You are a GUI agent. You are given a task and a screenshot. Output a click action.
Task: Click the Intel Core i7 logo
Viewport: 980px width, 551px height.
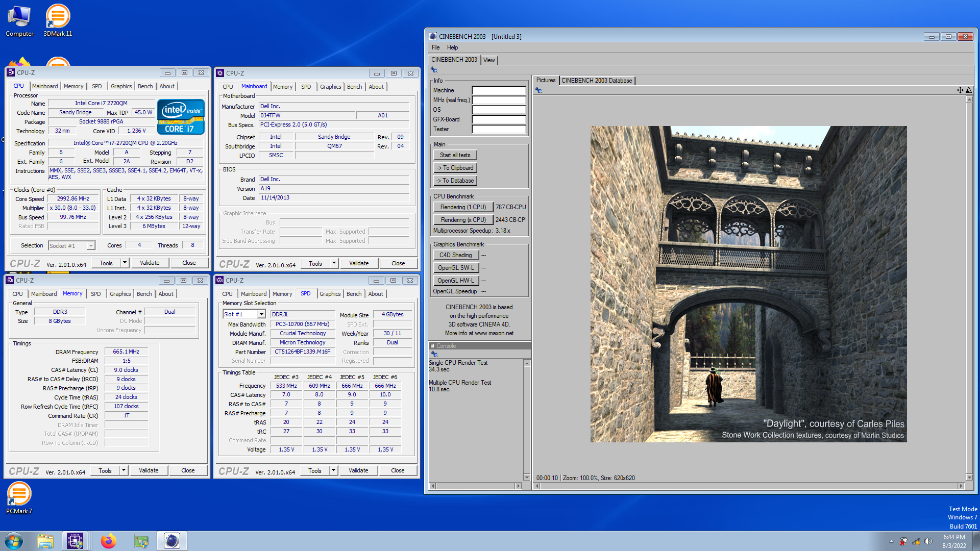pyautogui.click(x=181, y=117)
